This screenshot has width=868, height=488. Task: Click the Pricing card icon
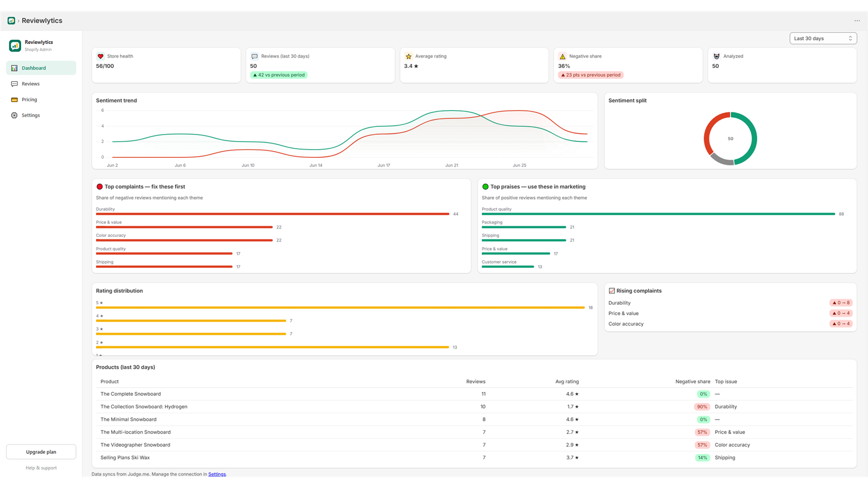(x=15, y=100)
